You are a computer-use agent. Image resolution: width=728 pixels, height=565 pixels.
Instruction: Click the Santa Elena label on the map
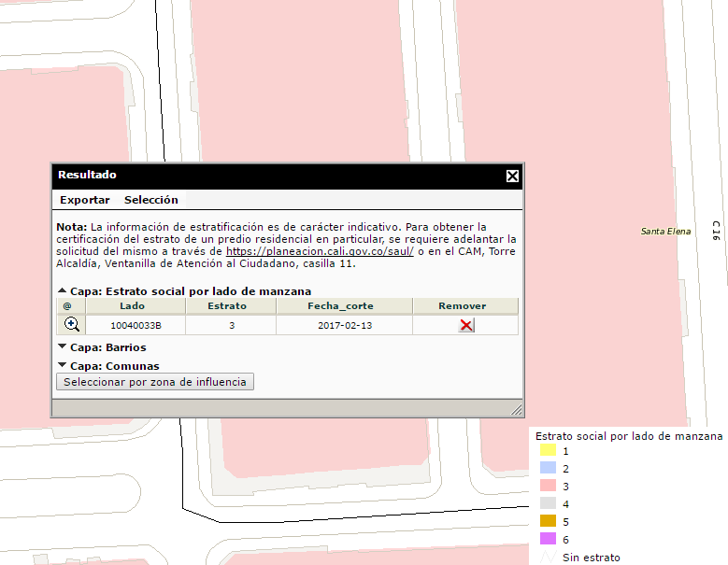click(665, 231)
